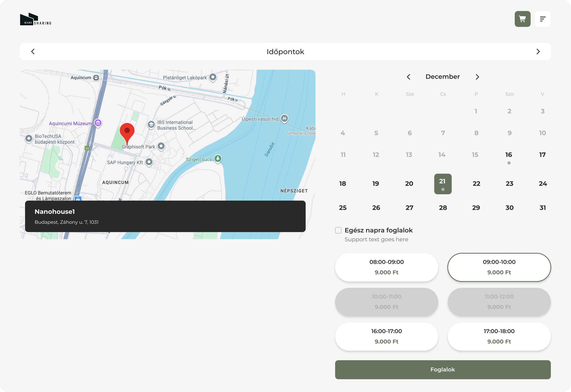571x392 pixels.
Task: Select the Aquincumi Múzeum purple marker
Action: tap(98, 123)
